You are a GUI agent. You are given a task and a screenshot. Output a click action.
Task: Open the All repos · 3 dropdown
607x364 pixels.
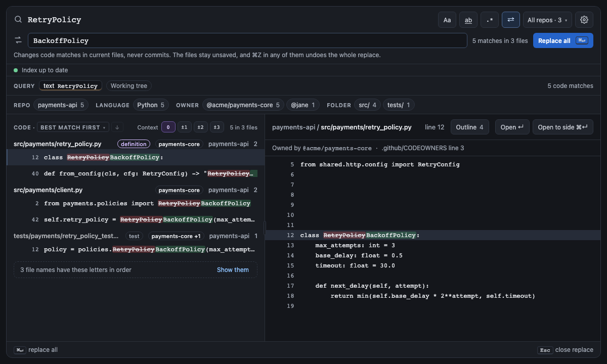pos(547,20)
